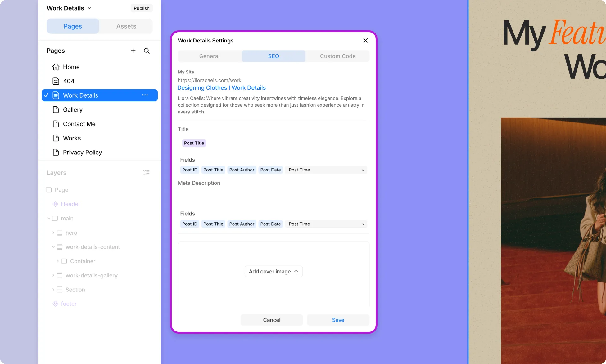Insert Post Title chip under Meta Description fields
Viewport: 606px width, 364px height.
[213, 224]
